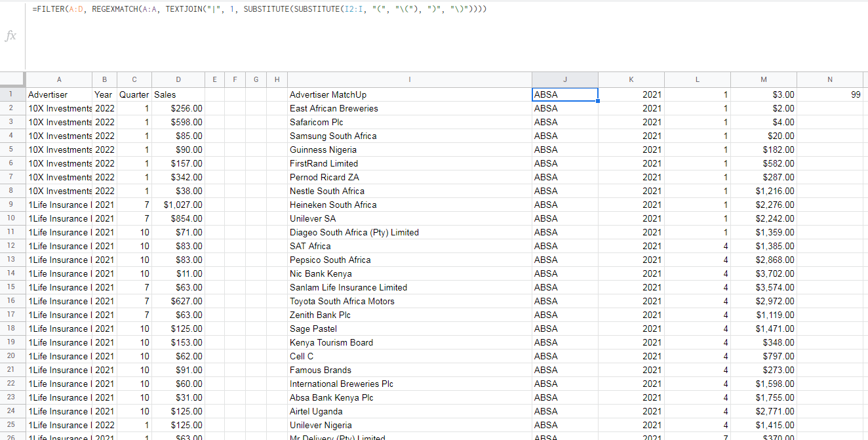This screenshot has width=868, height=440.
Task: Select row 25 header
Action: click(x=12, y=425)
